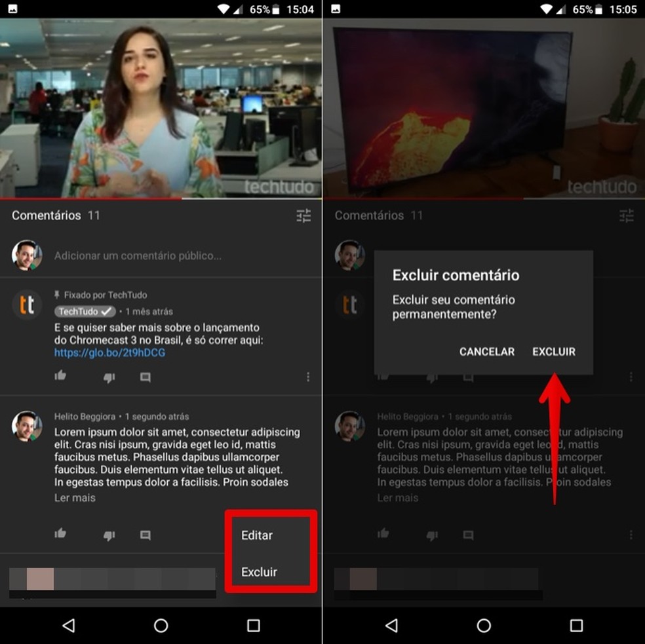Image resolution: width=645 pixels, height=644 pixels.
Task: Dislike Helito Beggiora's comment in left screen
Action: [x=109, y=535]
